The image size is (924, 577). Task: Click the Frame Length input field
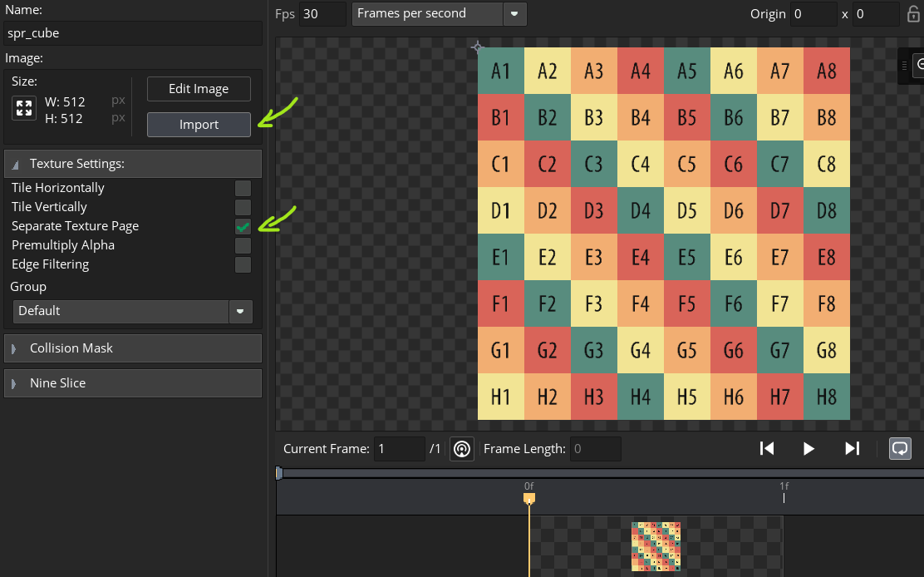click(595, 449)
